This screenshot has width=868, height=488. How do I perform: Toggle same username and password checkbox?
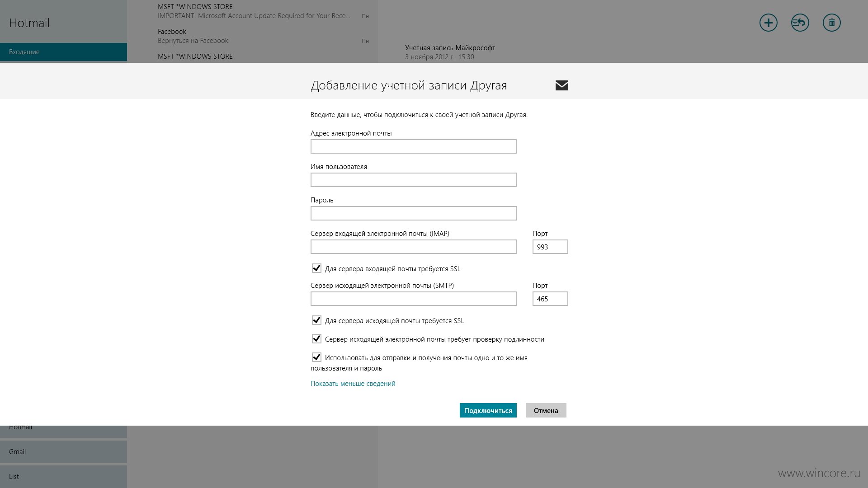click(x=316, y=357)
